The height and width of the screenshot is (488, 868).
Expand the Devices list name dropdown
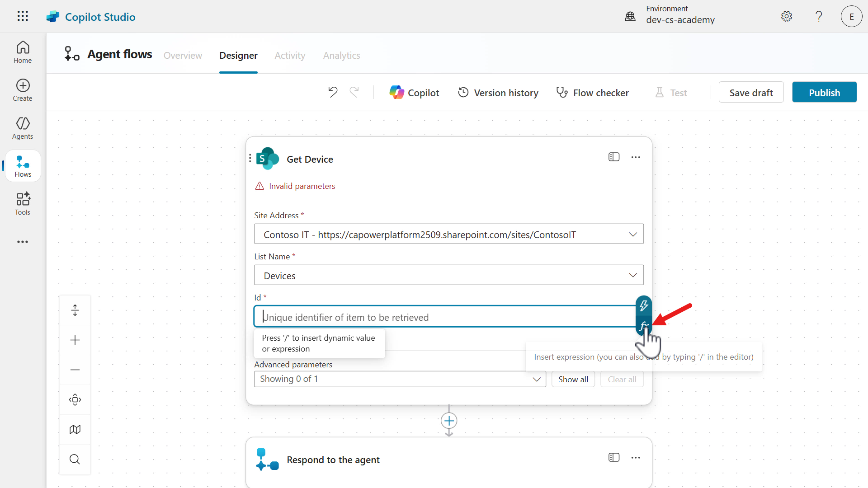coord(633,275)
